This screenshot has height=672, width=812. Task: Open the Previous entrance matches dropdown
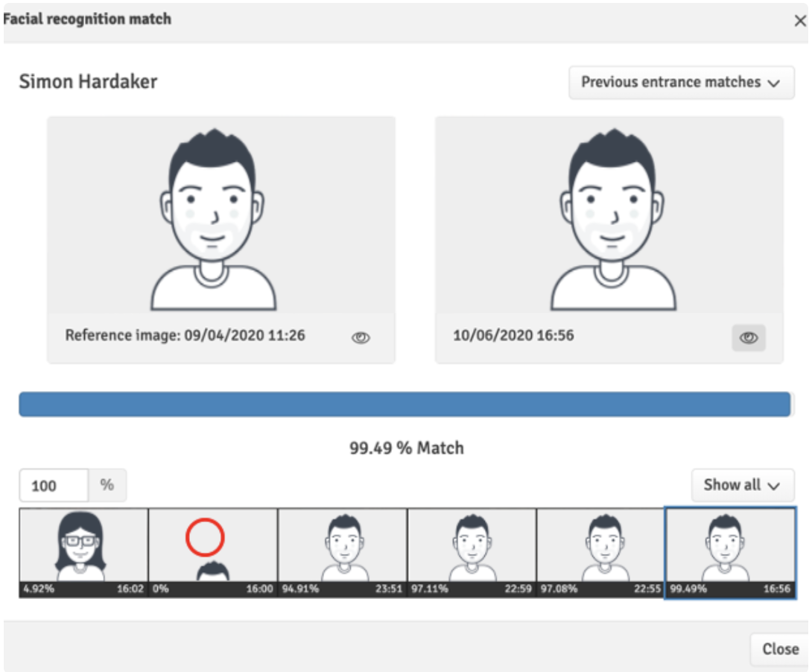(682, 82)
